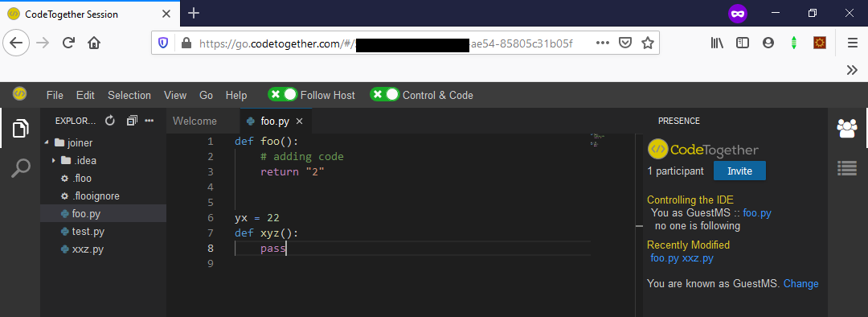
Task: Open the Firefox account icon
Action: point(768,43)
